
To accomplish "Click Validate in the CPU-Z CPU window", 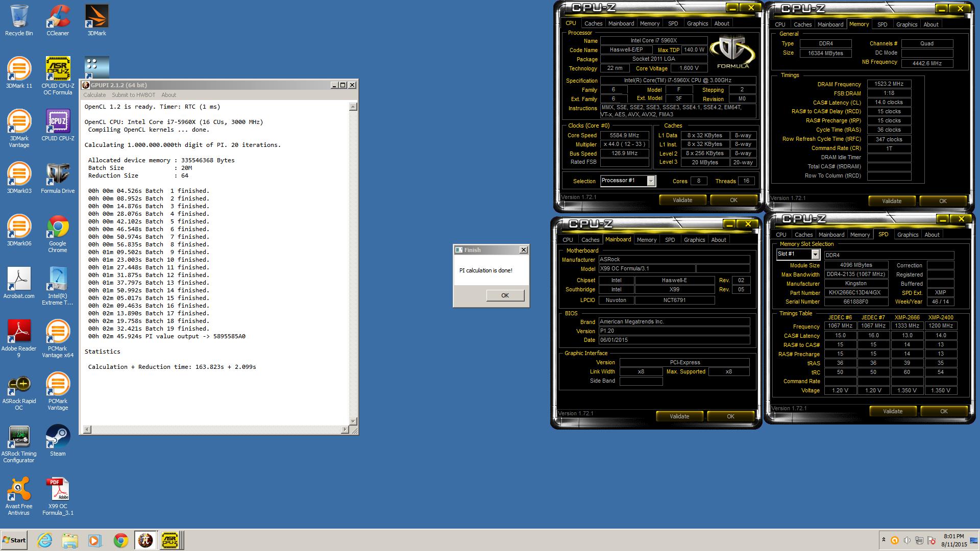I will (x=682, y=200).
